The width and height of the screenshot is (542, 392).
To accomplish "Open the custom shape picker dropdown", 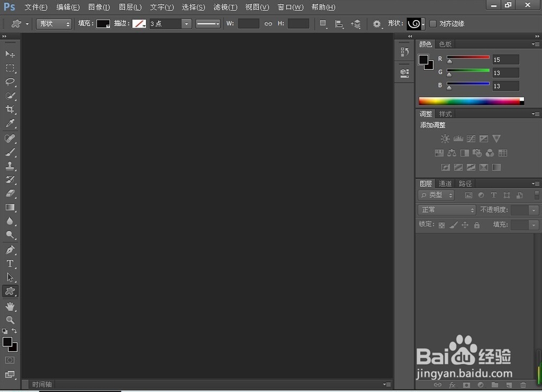I will 423,24.
